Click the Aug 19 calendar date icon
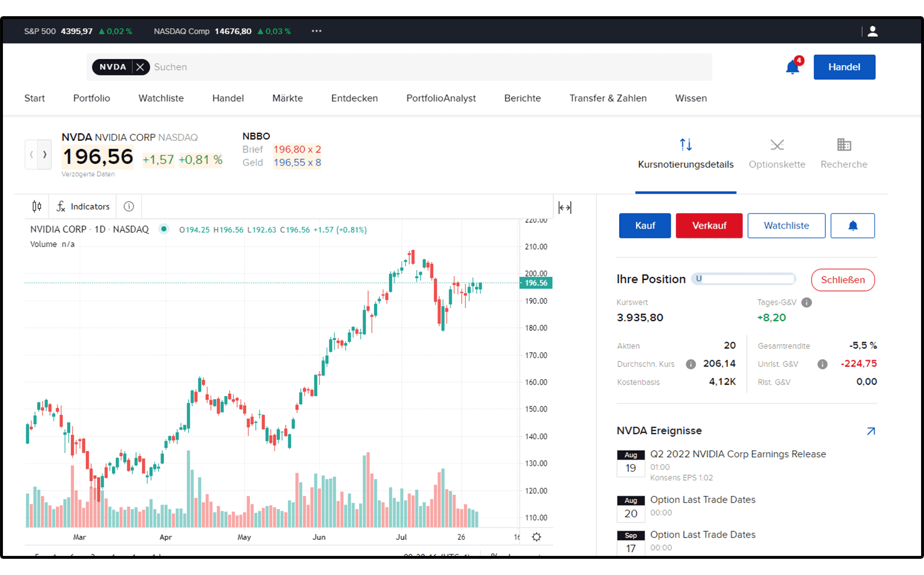Viewport: 924px width, 575px height. tap(631, 463)
